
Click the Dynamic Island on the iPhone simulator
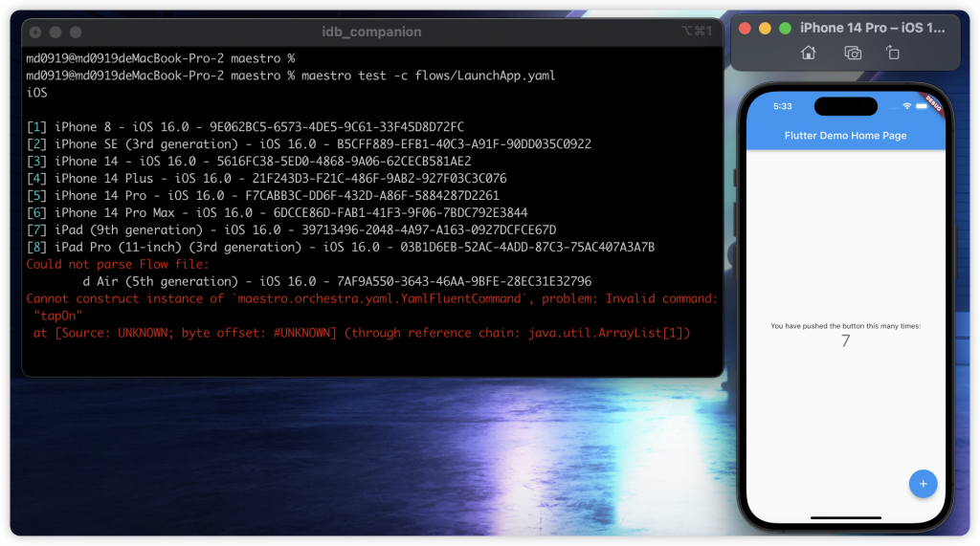pos(846,106)
